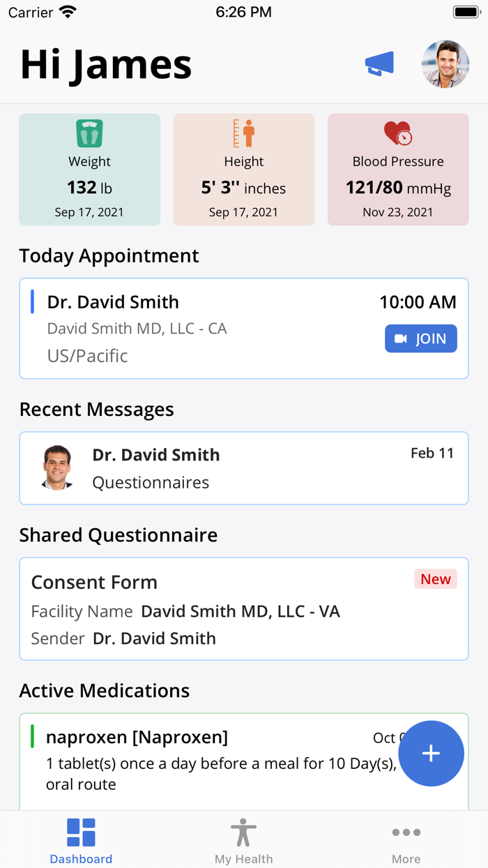
Task: Open the user profile photo
Action: (x=445, y=64)
